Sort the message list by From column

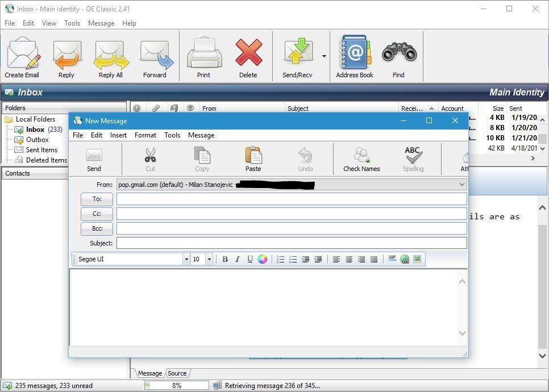(242, 109)
